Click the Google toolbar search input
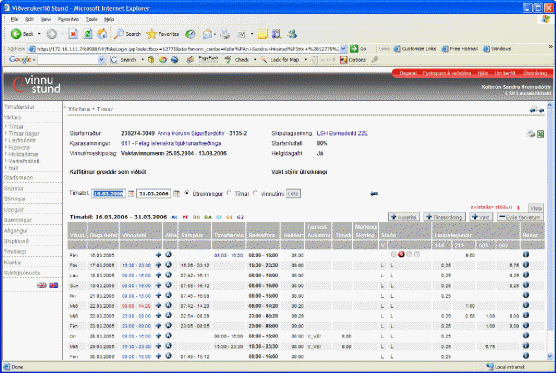The width and height of the screenshot is (556, 373). [x=68, y=60]
